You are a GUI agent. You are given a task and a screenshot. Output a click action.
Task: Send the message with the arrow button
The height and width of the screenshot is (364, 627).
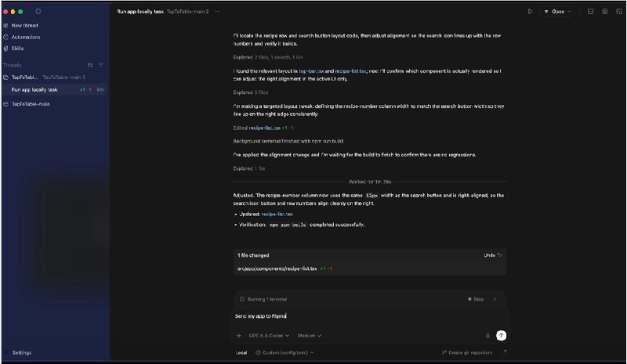coord(501,336)
